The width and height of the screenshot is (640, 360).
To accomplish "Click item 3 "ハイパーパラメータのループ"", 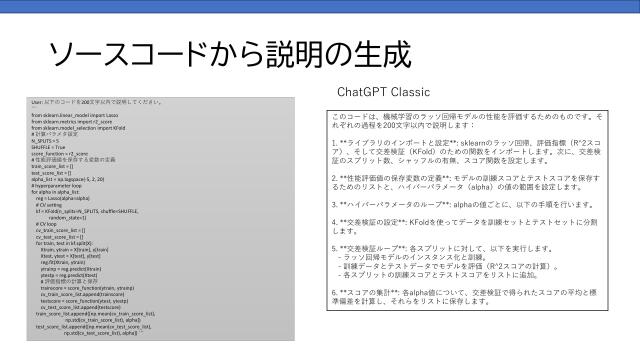I will click(x=462, y=204).
